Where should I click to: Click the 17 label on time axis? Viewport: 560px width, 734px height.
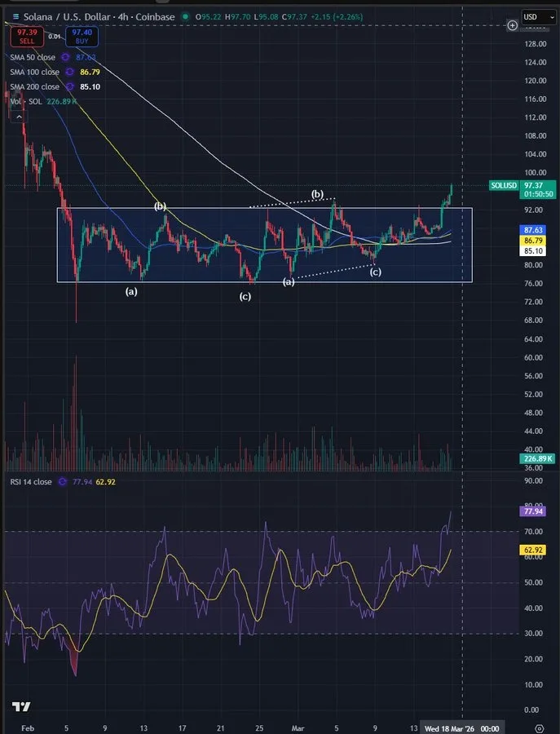pyautogui.click(x=182, y=728)
